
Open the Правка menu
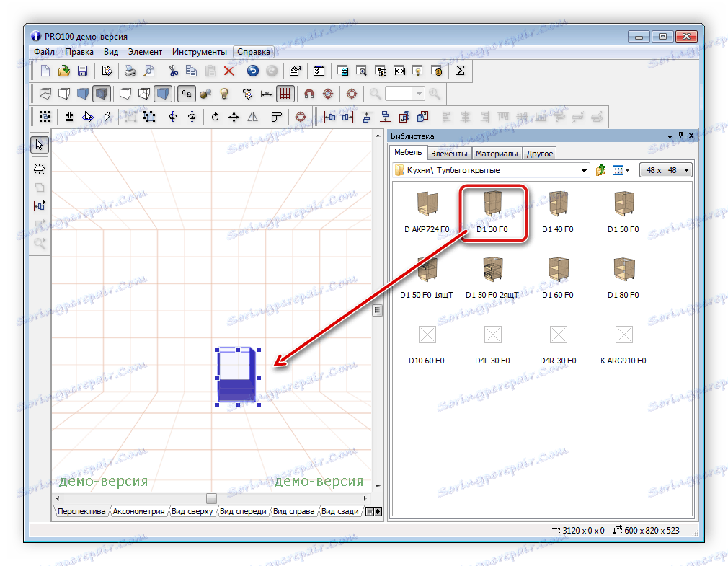tap(79, 52)
